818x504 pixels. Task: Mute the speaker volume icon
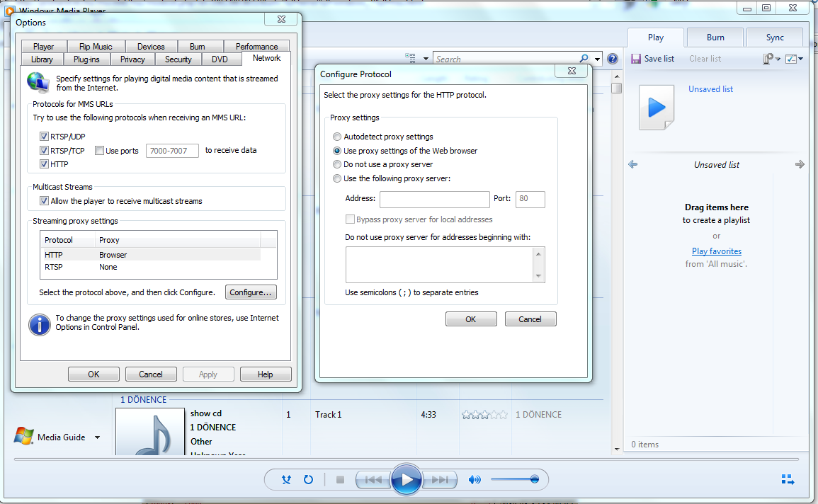point(475,479)
